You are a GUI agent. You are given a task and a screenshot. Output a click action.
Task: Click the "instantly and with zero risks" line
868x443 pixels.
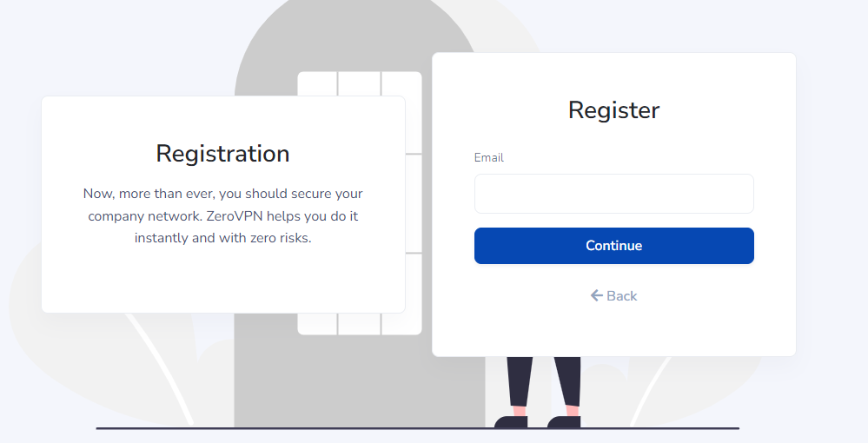[222, 238]
